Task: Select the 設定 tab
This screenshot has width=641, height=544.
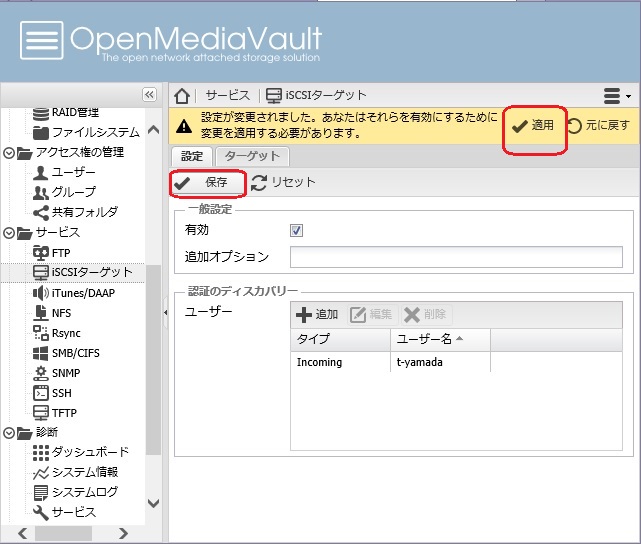Action: click(x=192, y=156)
